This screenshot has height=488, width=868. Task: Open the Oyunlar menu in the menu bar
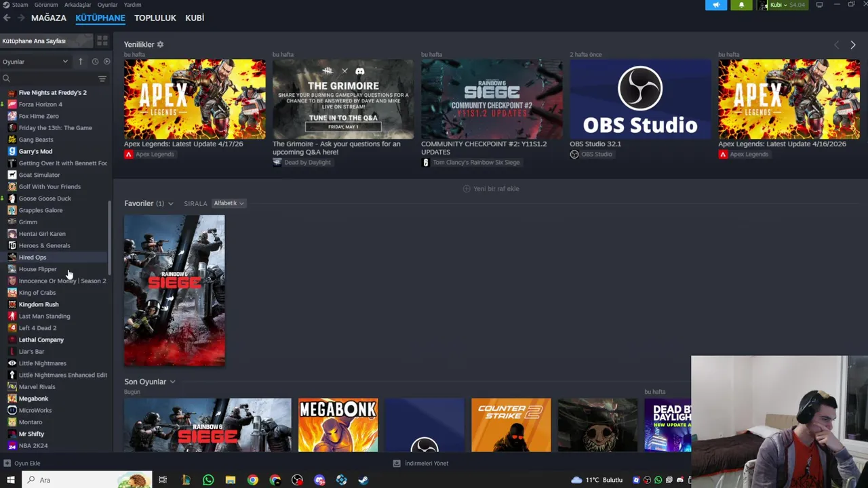[107, 5]
